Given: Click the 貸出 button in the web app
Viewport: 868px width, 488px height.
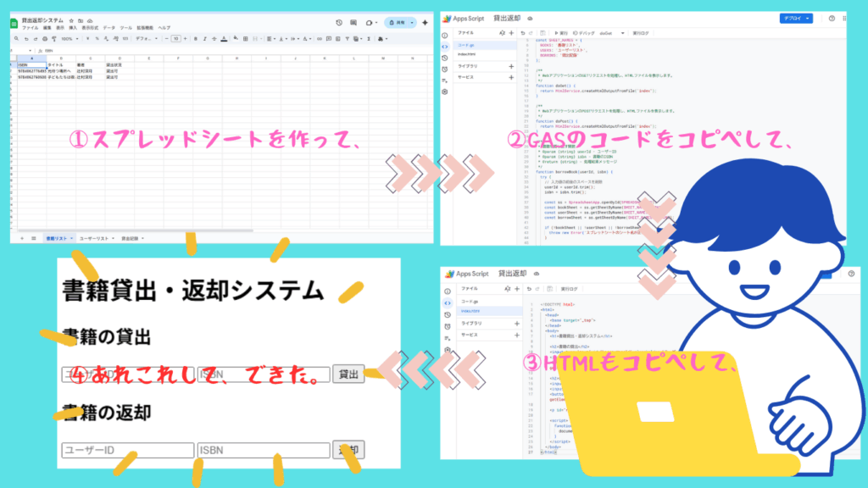Looking at the screenshot, I should (x=348, y=374).
